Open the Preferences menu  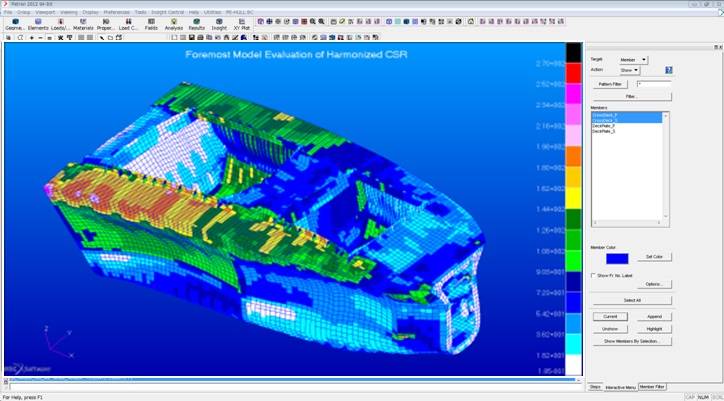pos(116,11)
